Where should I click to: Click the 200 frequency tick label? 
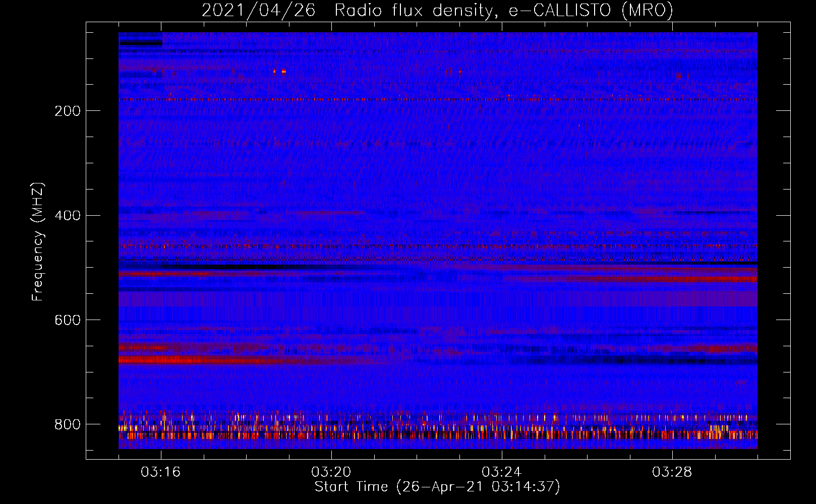(67, 111)
